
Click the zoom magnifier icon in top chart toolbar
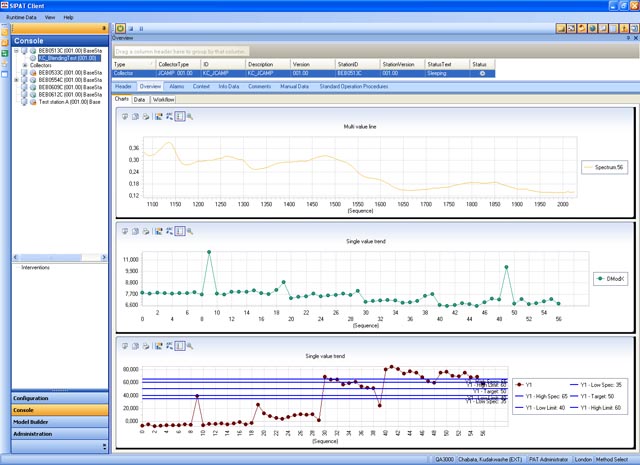(190, 116)
